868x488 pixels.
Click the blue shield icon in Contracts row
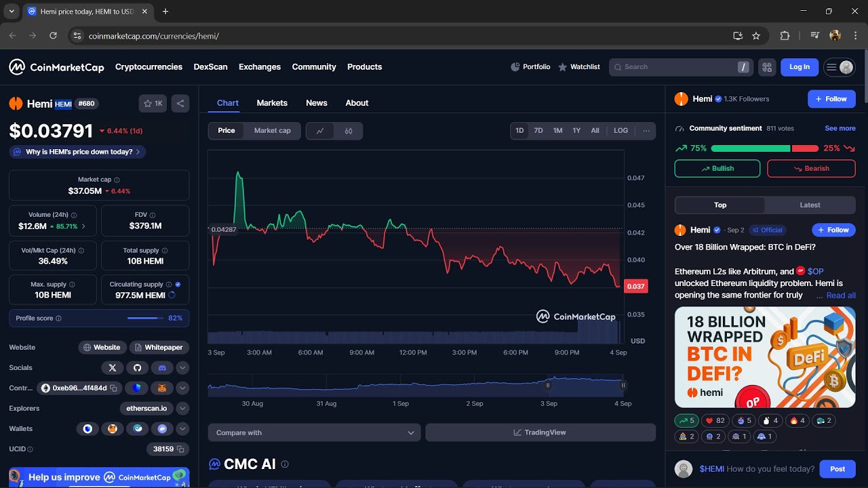pyautogui.click(x=137, y=388)
